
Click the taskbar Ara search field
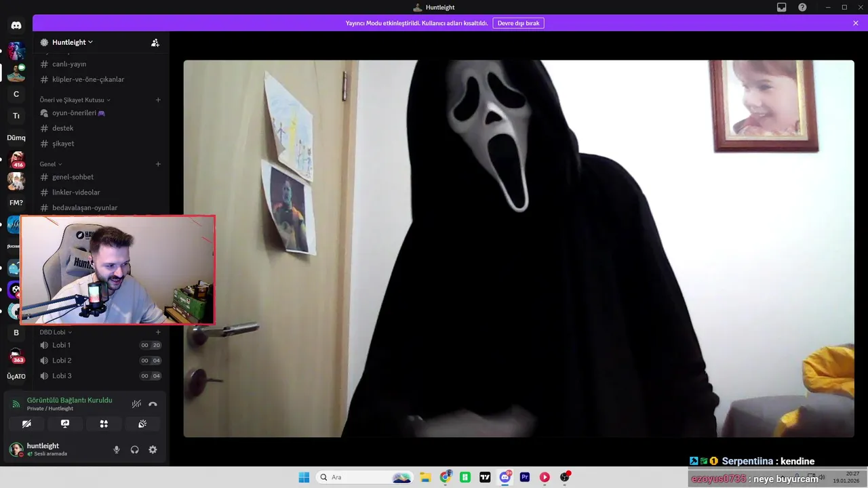pyautogui.click(x=366, y=477)
